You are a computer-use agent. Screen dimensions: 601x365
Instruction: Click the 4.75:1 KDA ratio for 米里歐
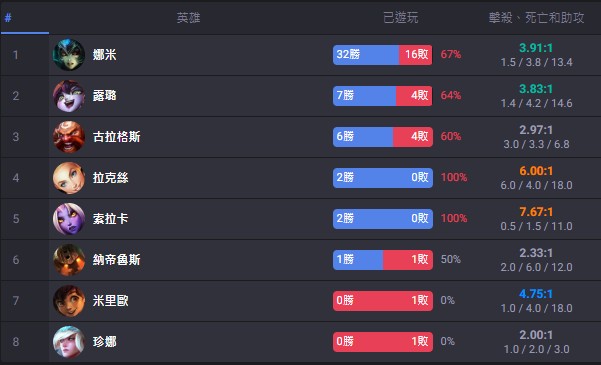(x=536, y=294)
